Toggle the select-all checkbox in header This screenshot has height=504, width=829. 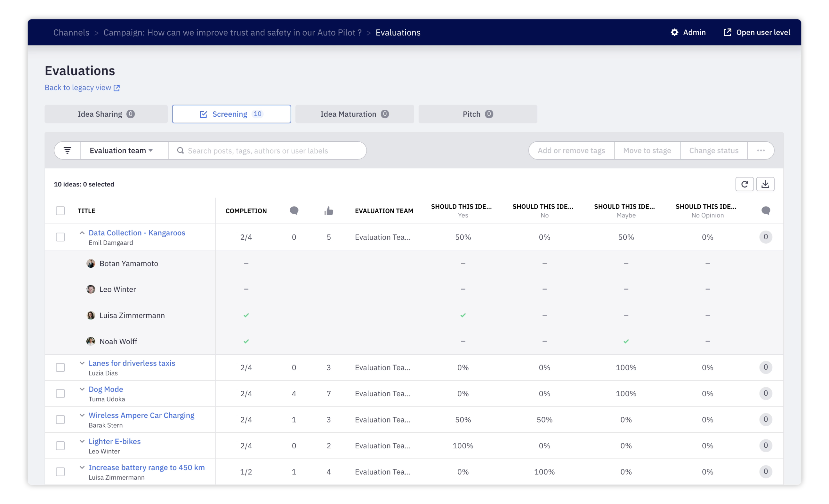pyautogui.click(x=60, y=211)
